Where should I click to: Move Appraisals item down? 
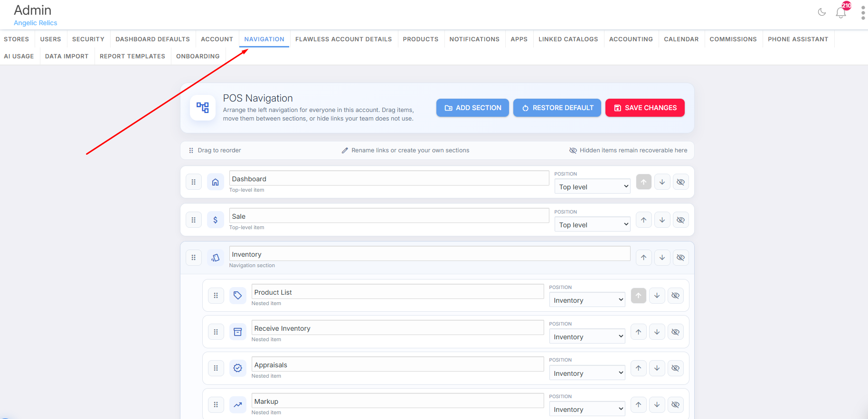[657, 368]
